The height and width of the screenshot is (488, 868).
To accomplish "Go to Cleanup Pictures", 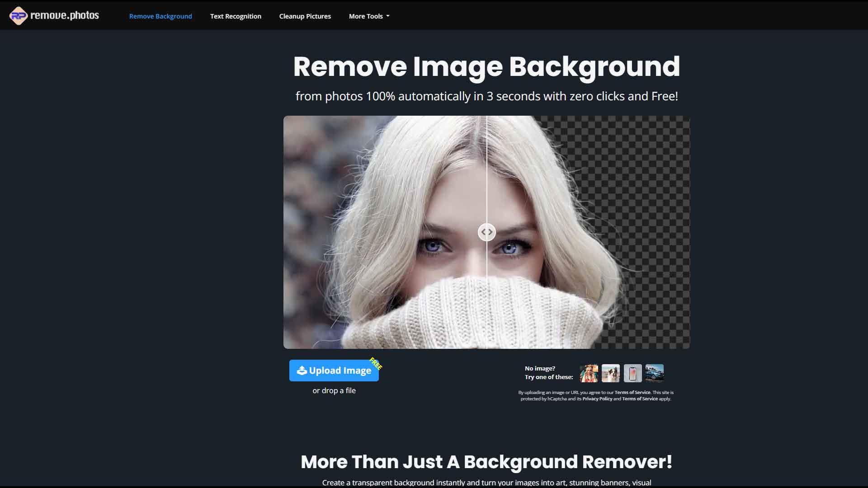I will click(x=305, y=16).
